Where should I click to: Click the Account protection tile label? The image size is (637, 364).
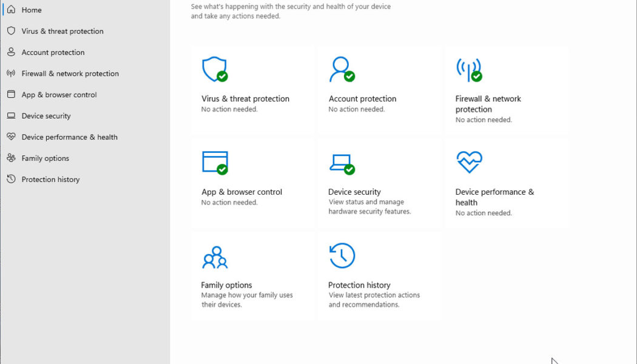point(362,98)
